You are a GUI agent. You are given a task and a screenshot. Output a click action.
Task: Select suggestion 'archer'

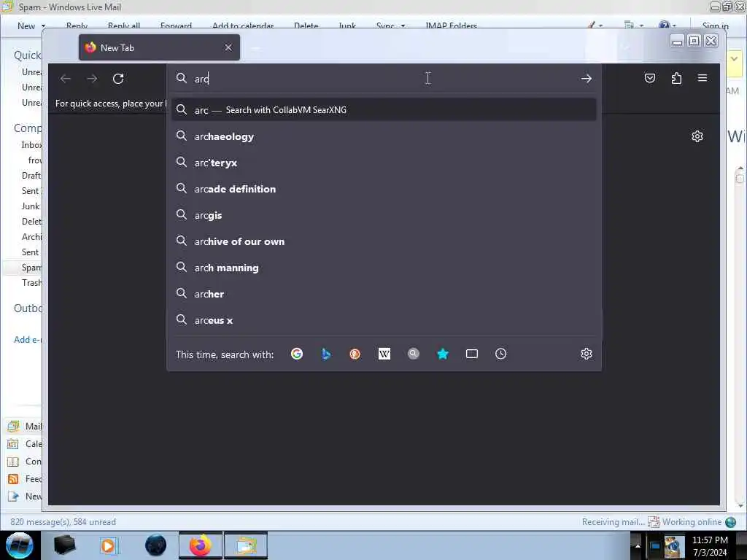coord(384,294)
